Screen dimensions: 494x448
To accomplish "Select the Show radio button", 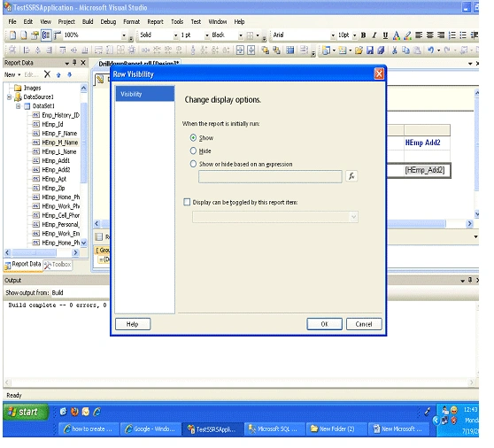I will click(193, 138).
